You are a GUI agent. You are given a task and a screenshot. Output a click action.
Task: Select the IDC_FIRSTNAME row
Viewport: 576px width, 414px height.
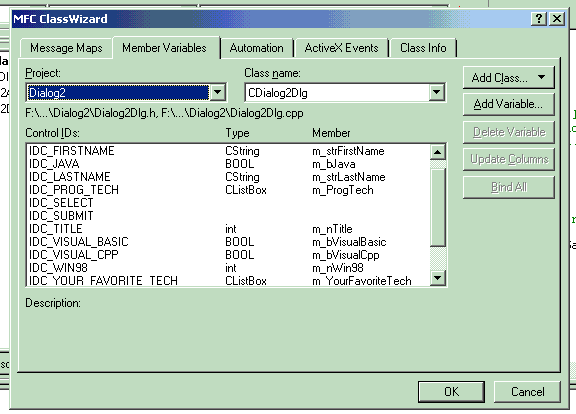click(x=228, y=151)
